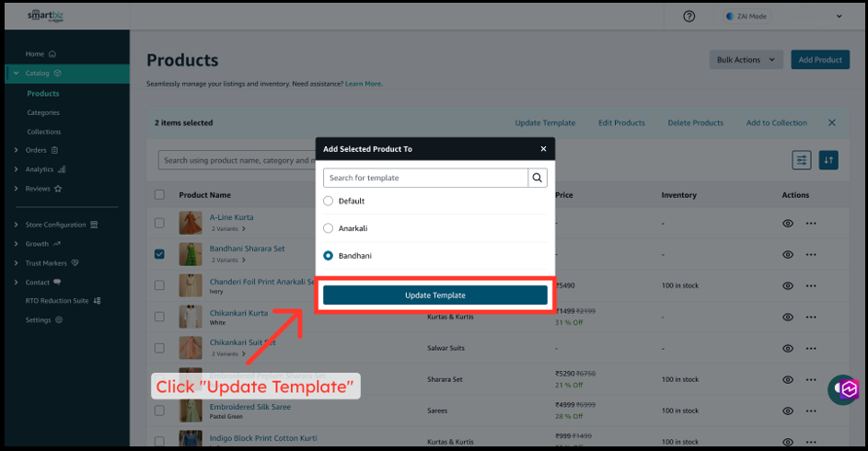Close the Add Selected Product To dialog
Image resolution: width=868 pixels, height=451 pixels.
[x=543, y=148]
